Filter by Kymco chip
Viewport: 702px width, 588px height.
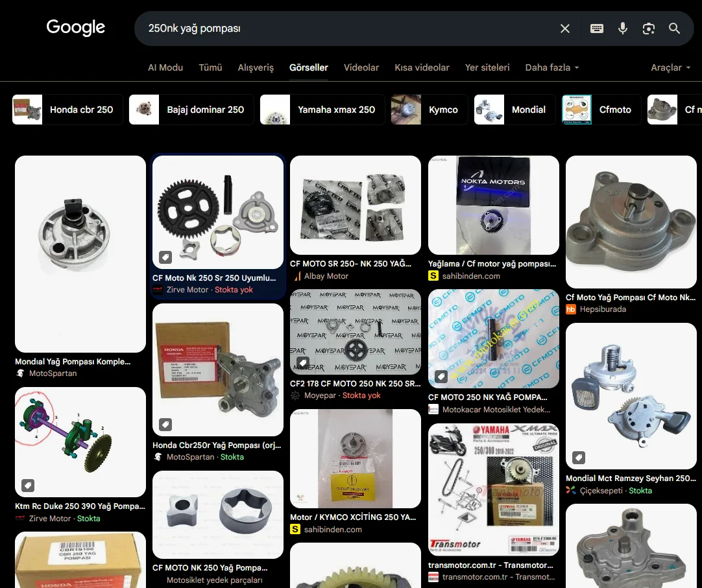(430, 110)
